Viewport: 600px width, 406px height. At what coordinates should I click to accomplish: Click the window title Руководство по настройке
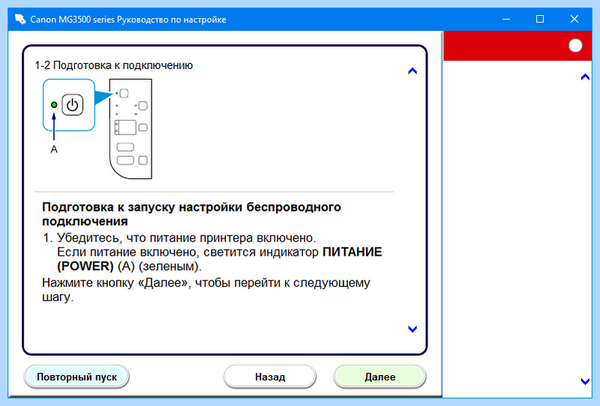[x=171, y=20]
